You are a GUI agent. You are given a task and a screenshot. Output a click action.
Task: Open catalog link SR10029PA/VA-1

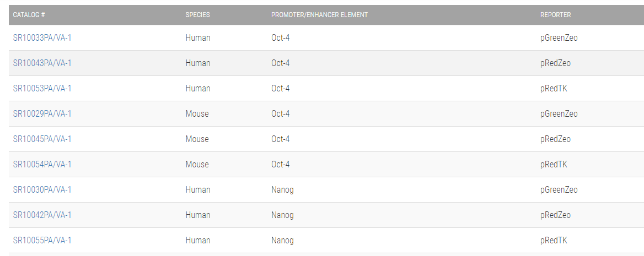[x=42, y=114]
